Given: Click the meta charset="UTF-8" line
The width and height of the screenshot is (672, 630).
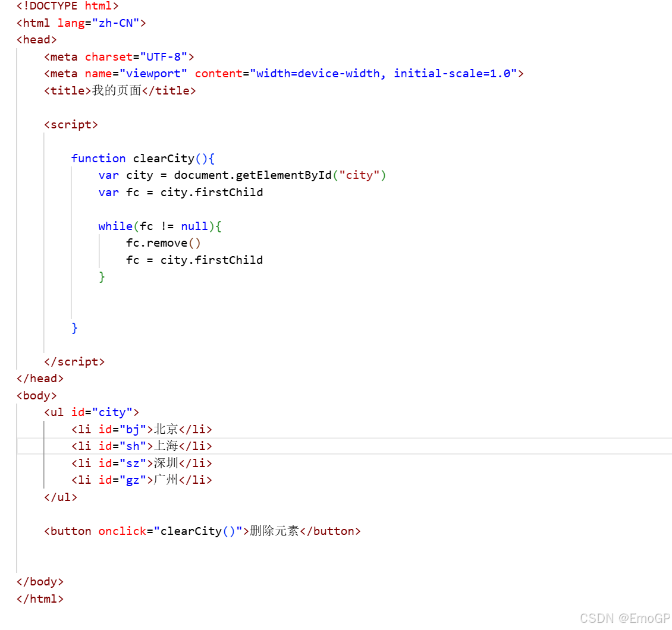Looking at the screenshot, I should tap(119, 57).
